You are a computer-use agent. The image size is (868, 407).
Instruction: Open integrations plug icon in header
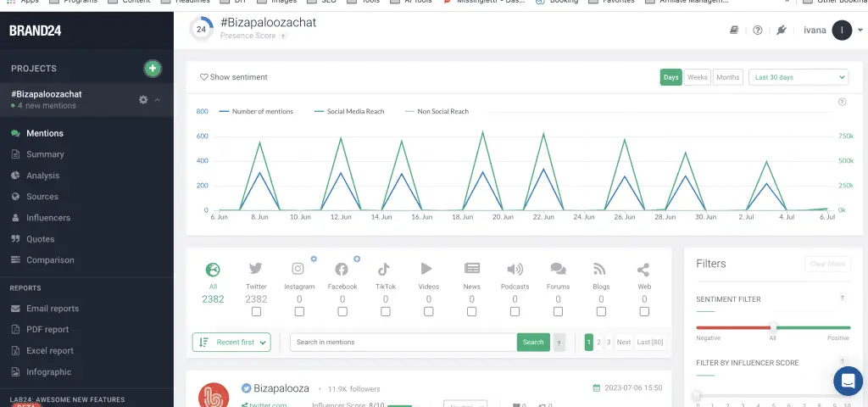[781, 30]
